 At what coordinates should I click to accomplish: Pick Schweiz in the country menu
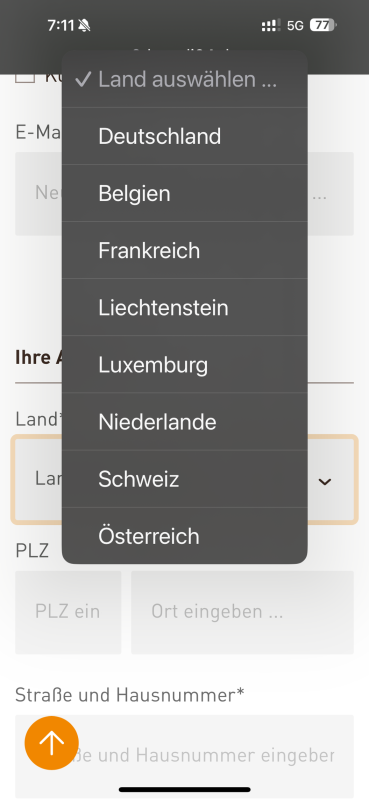(185, 479)
